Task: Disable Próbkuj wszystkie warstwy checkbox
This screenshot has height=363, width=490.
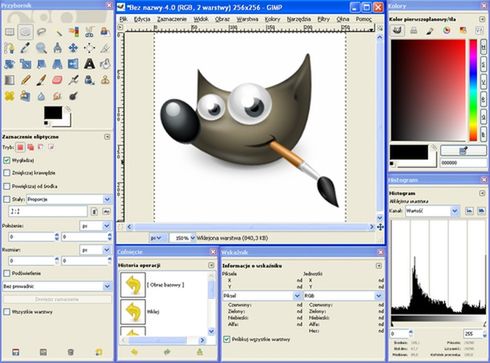Action: 227,339
